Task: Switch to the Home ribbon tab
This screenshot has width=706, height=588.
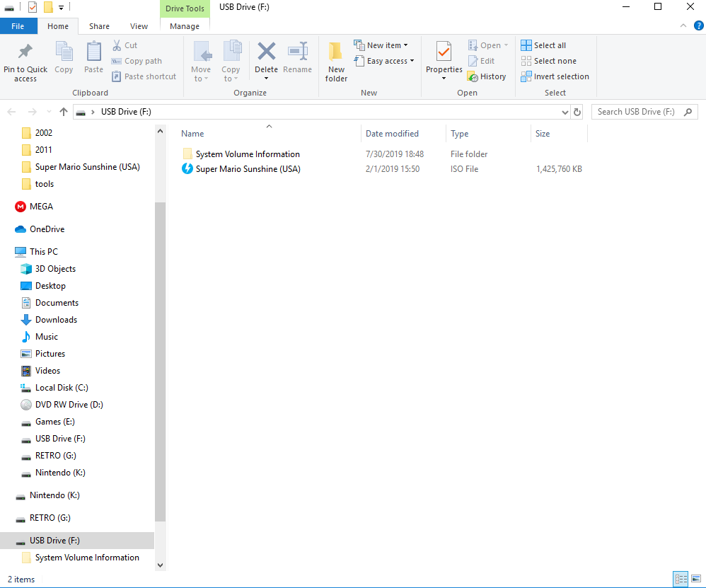Action: coord(58,26)
